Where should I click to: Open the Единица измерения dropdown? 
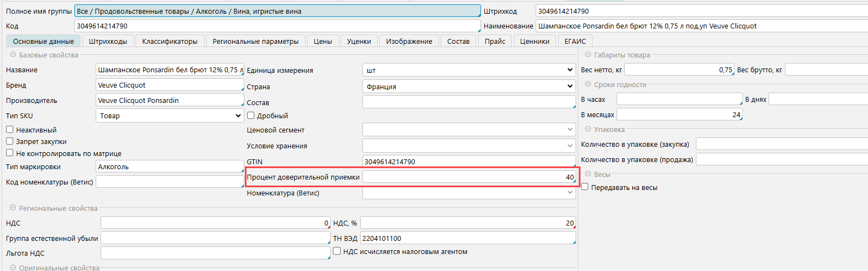[x=468, y=70]
